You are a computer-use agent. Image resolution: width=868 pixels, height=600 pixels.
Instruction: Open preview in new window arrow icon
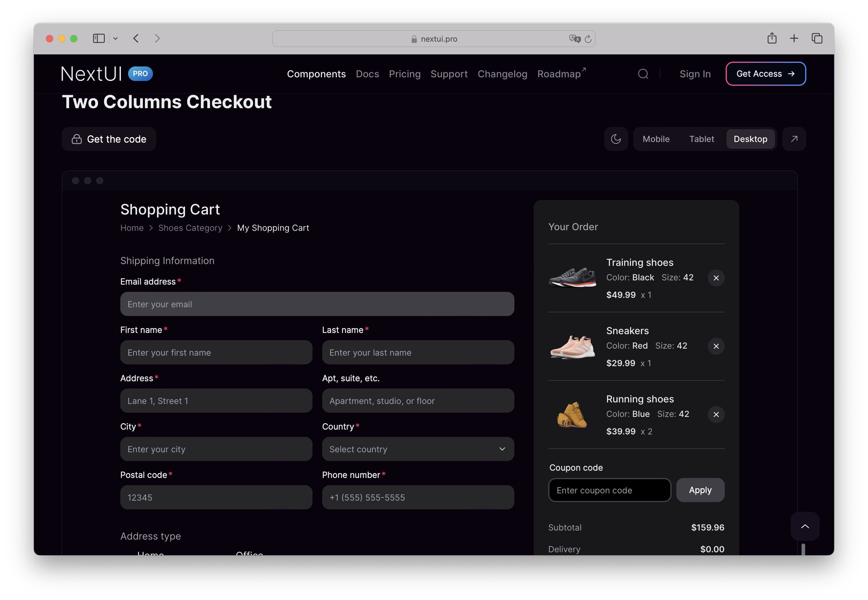tap(794, 139)
